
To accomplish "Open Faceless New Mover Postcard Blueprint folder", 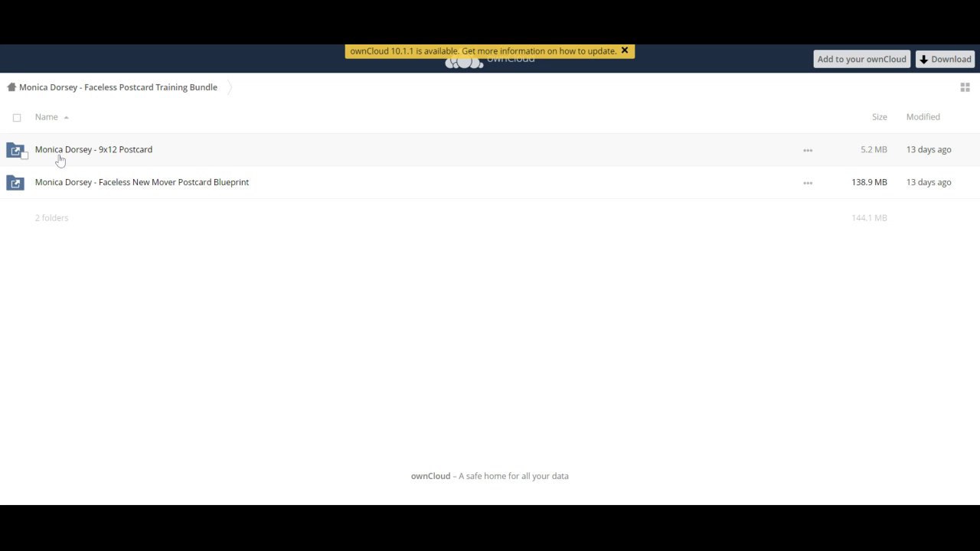I will point(142,182).
